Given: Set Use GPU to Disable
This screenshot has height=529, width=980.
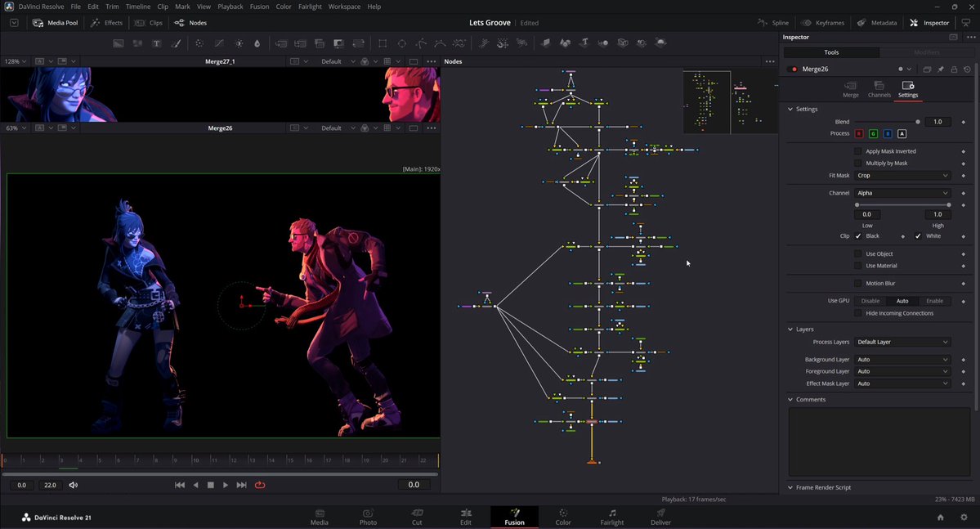Looking at the screenshot, I should tap(870, 302).
